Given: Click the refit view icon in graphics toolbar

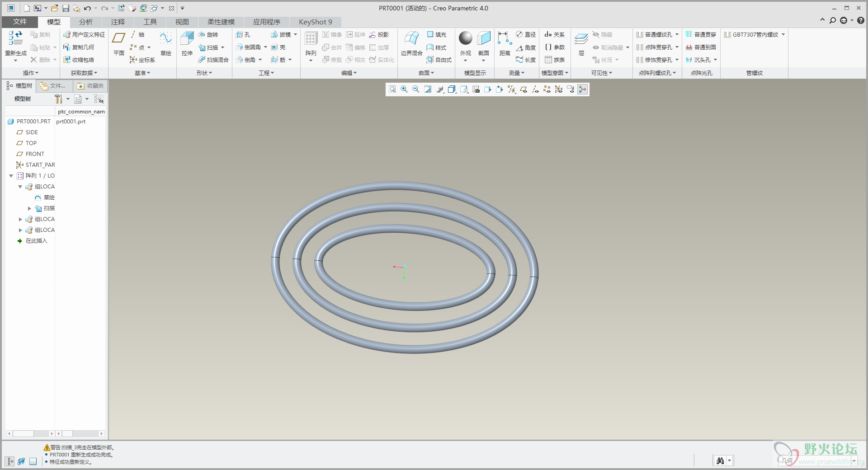Looking at the screenshot, I should [392, 89].
